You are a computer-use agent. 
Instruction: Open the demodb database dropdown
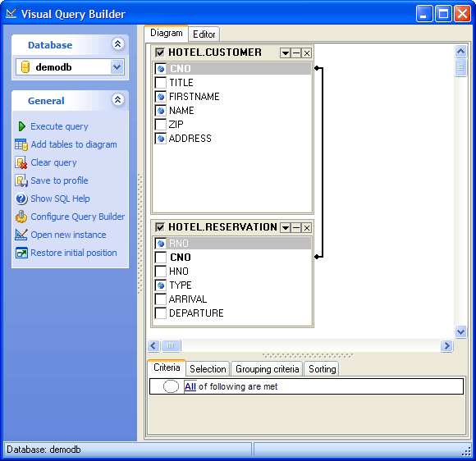(x=117, y=67)
